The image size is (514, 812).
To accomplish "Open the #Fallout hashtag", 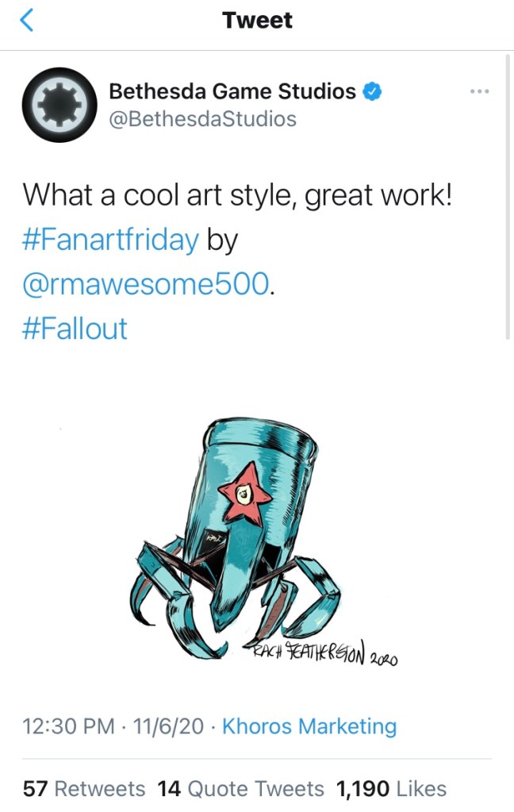I will (x=75, y=329).
